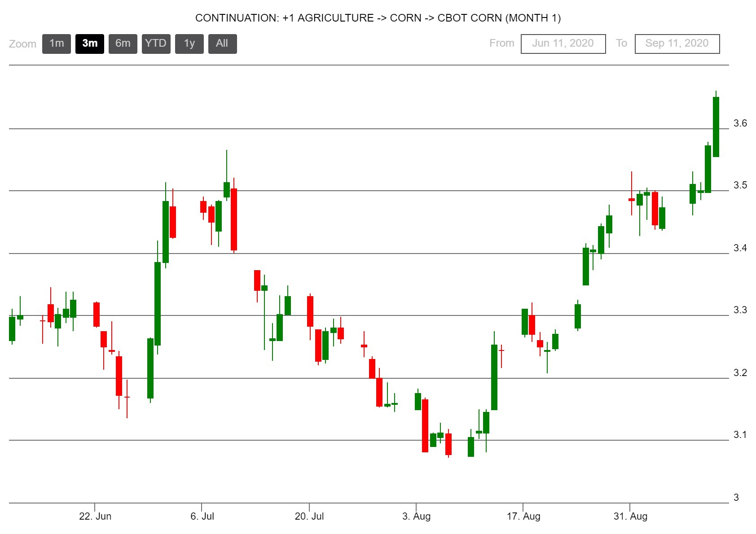Click the 3.2 price axis label
Screen dimensions: 756x534
tap(740, 373)
